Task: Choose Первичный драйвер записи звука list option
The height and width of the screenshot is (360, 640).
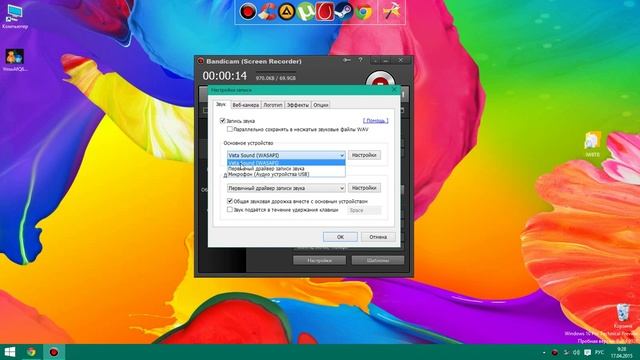Action: click(286, 168)
